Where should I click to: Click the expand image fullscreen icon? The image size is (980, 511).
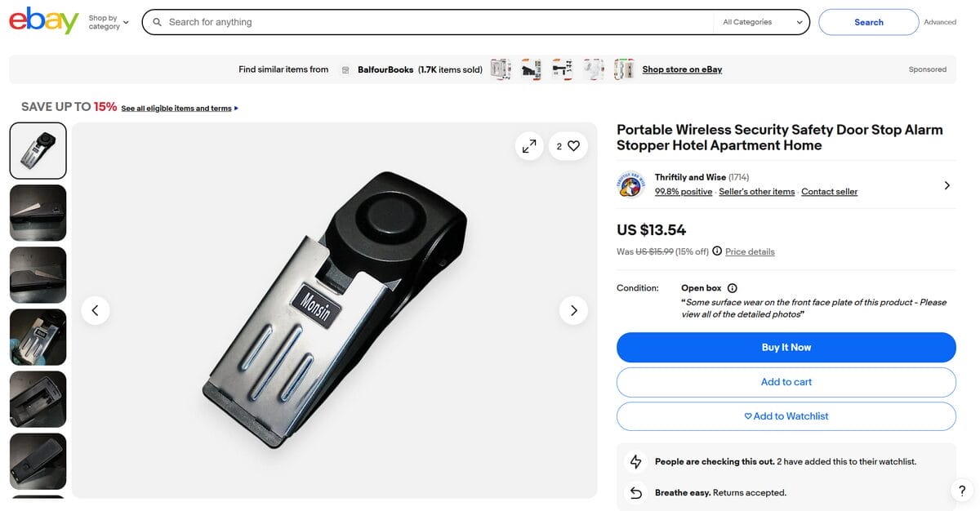529,145
